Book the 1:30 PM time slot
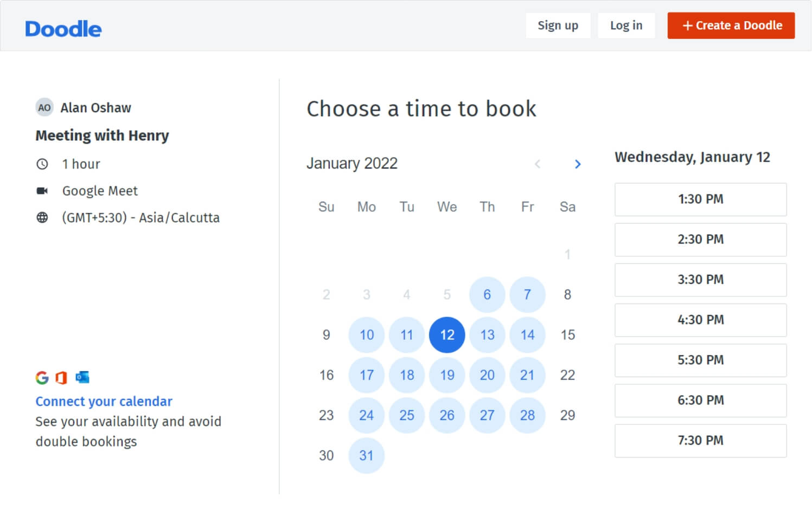Viewport: 812px width, 517px height. point(700,199)
